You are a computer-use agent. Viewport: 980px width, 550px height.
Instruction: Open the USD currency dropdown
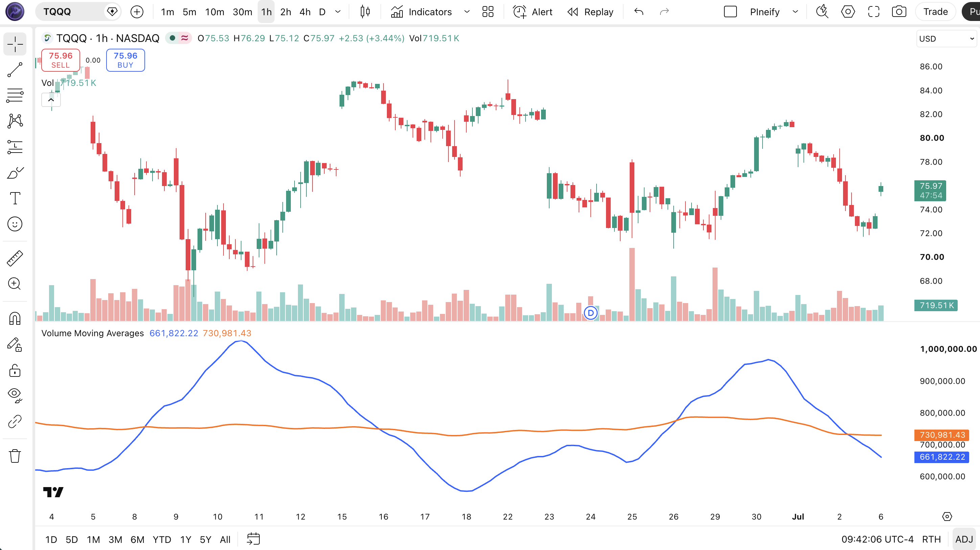coord(947,39)
